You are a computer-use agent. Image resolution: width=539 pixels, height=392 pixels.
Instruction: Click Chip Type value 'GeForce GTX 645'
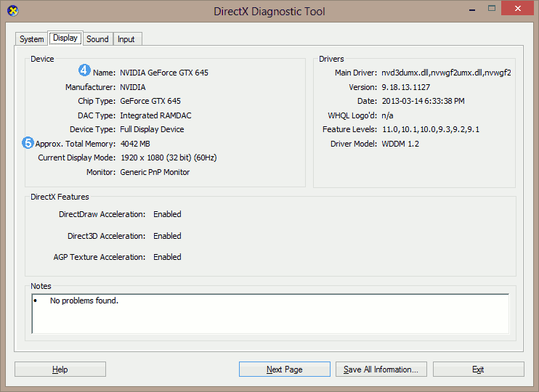(x=150, y=101)
